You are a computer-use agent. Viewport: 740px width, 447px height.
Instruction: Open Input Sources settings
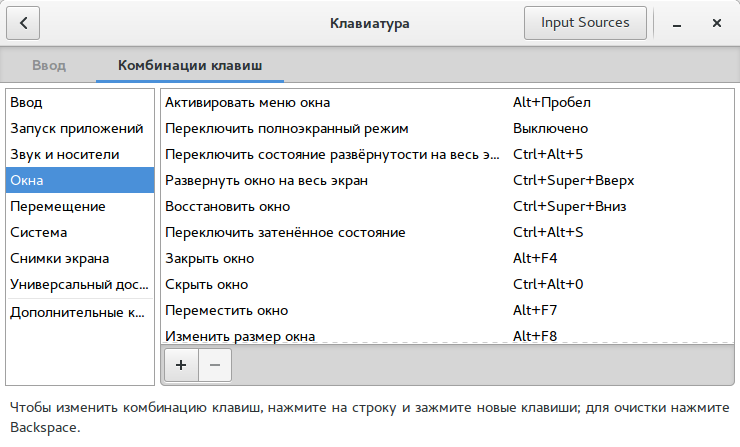click(x=585, y=23)
